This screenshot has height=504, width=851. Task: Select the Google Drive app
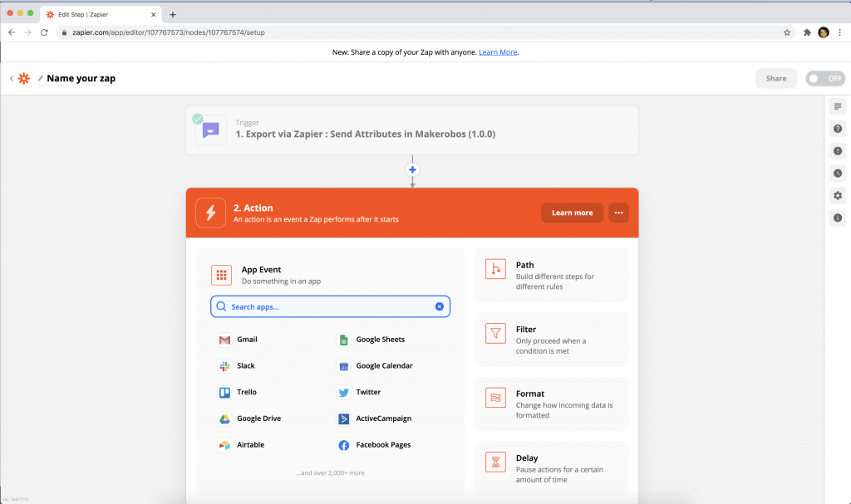tap(249, 418)
